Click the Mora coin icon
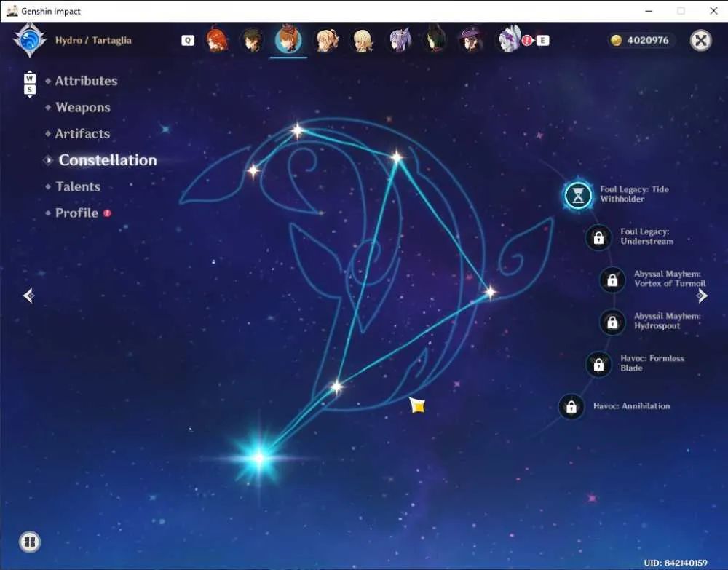This screenshot has width=728, height=570. [x=616, y=40]
